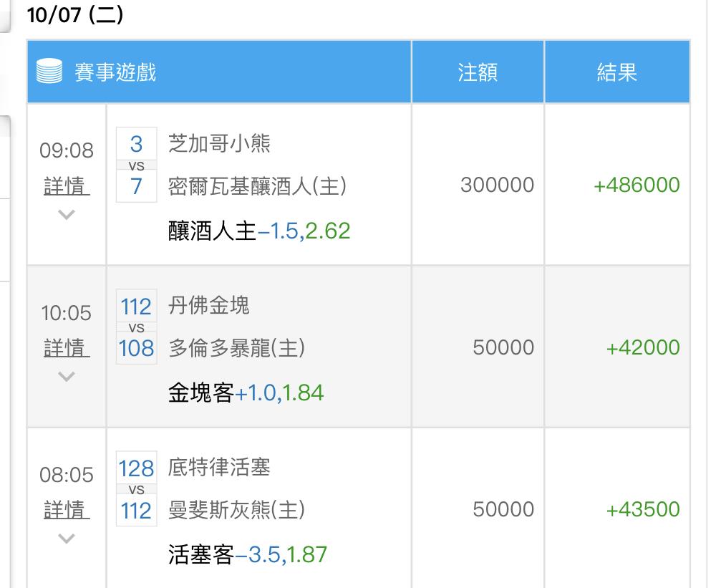Expand details chevron under 10:05 game
Screen dimensions: 716x588
point(67,376)
